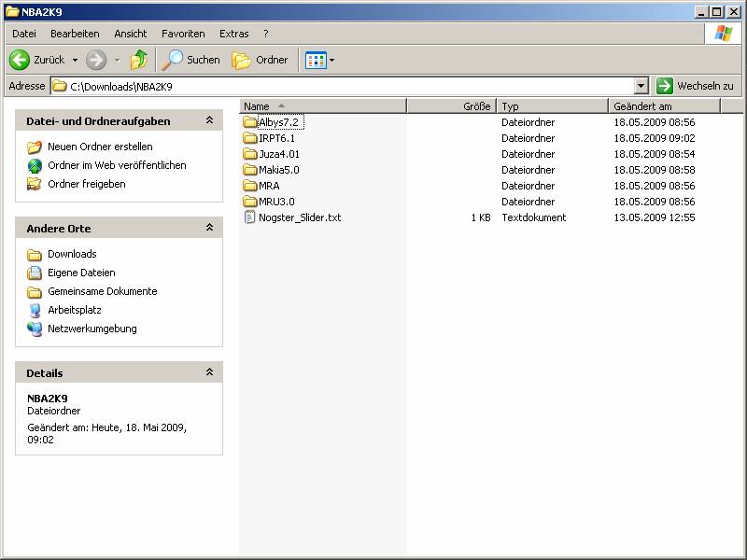Viewport: 747px width, 560px height.
Task: Select the Makia5.0 folder name
Action: [279, 170]
